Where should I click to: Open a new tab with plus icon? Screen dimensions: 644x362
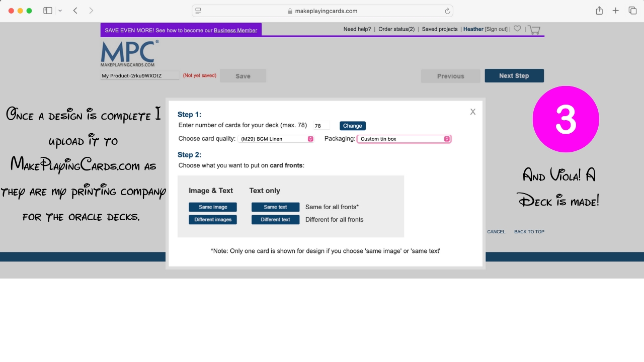[615, 11]
